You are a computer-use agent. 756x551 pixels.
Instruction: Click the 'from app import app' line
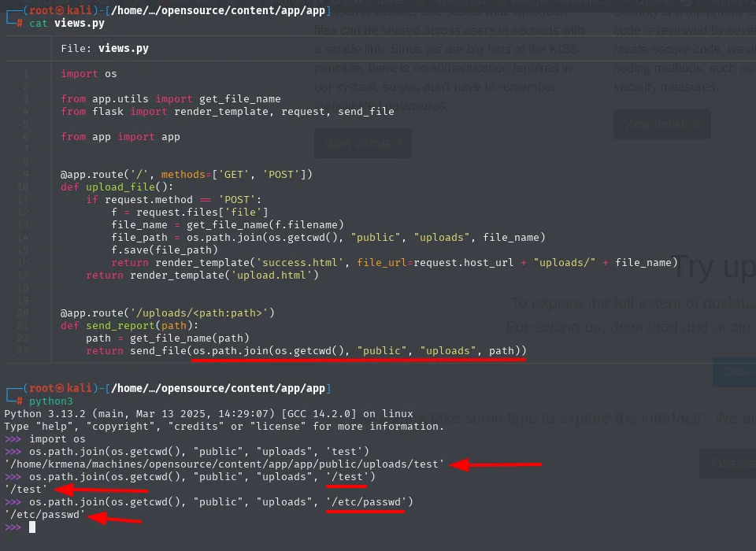click(x=120, y=136)
